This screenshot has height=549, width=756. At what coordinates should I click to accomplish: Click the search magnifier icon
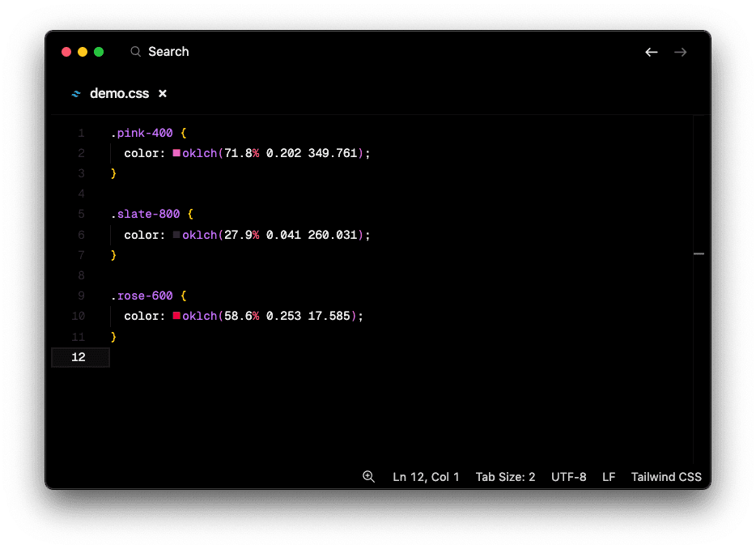tap(135, 52)
